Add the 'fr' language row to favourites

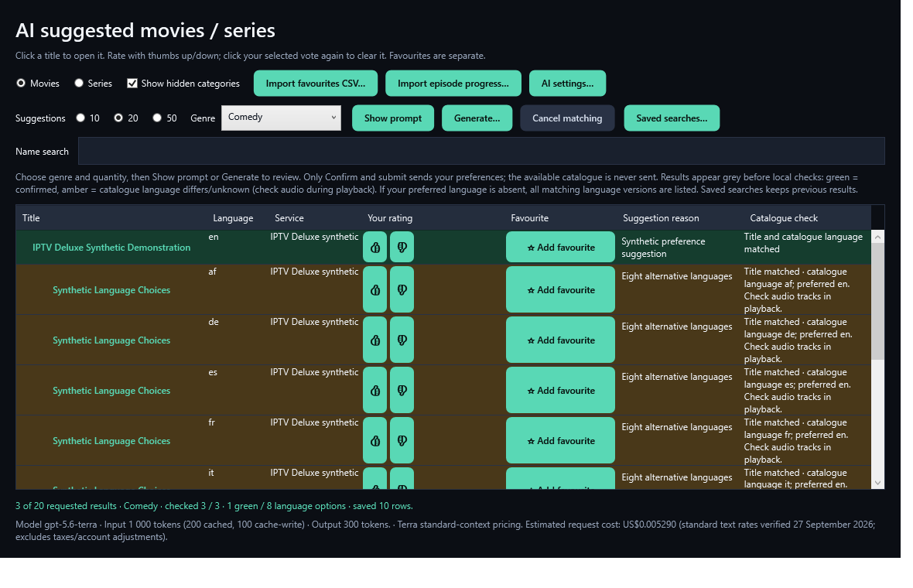tap(560, 441)
